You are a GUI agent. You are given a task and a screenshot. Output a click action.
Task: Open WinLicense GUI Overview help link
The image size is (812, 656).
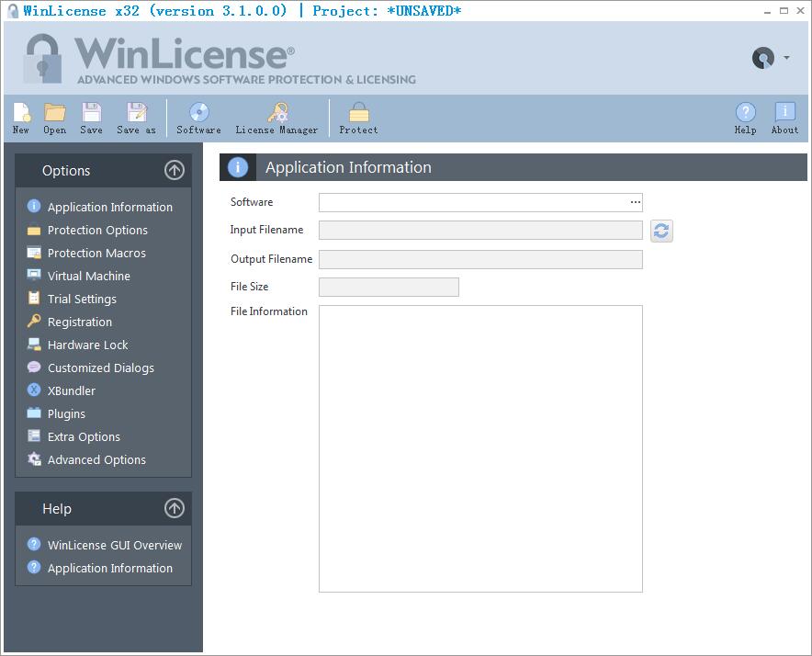[x=115, y=545]
